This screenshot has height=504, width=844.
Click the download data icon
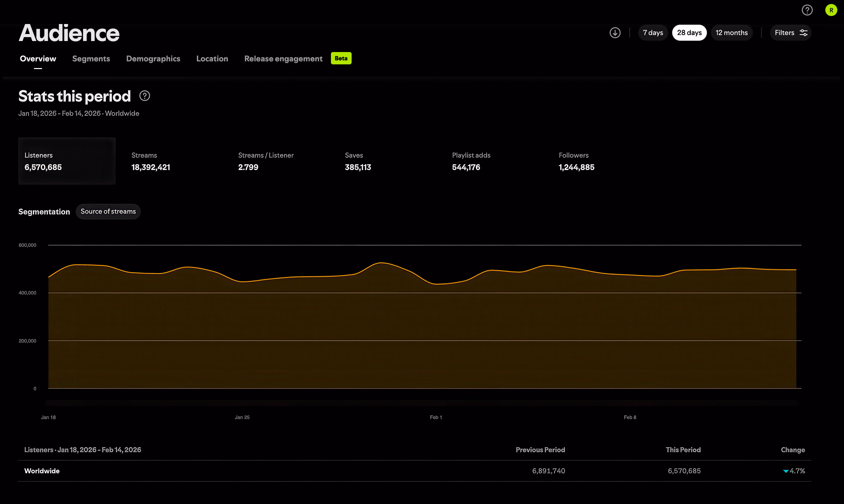pyautogui.click(x=615, y=33)
